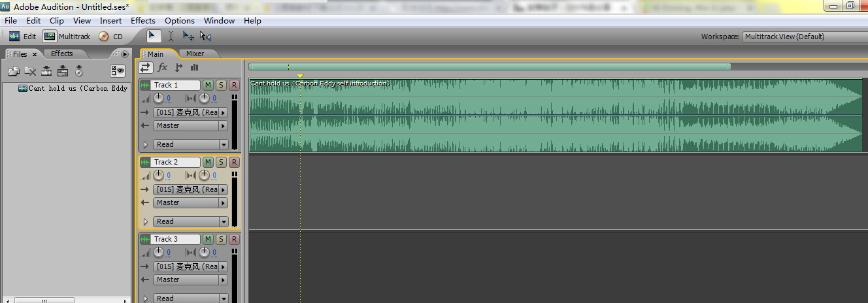Open Track 3 Master output dropdown

click(x=190, y=279)
